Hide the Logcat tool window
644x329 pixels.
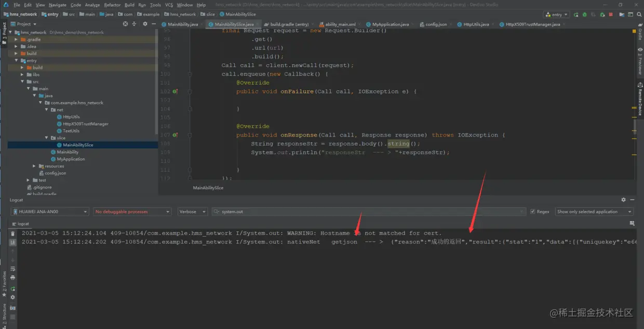tap(632, 200)
